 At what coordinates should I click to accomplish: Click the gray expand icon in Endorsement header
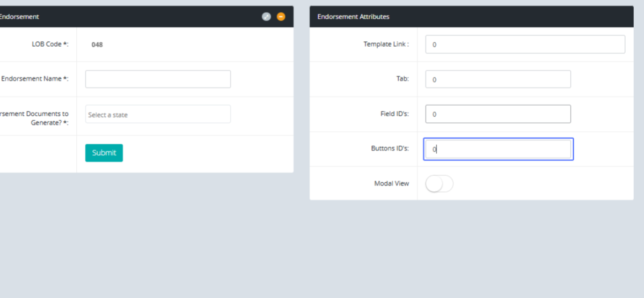[x=266, y=17]
